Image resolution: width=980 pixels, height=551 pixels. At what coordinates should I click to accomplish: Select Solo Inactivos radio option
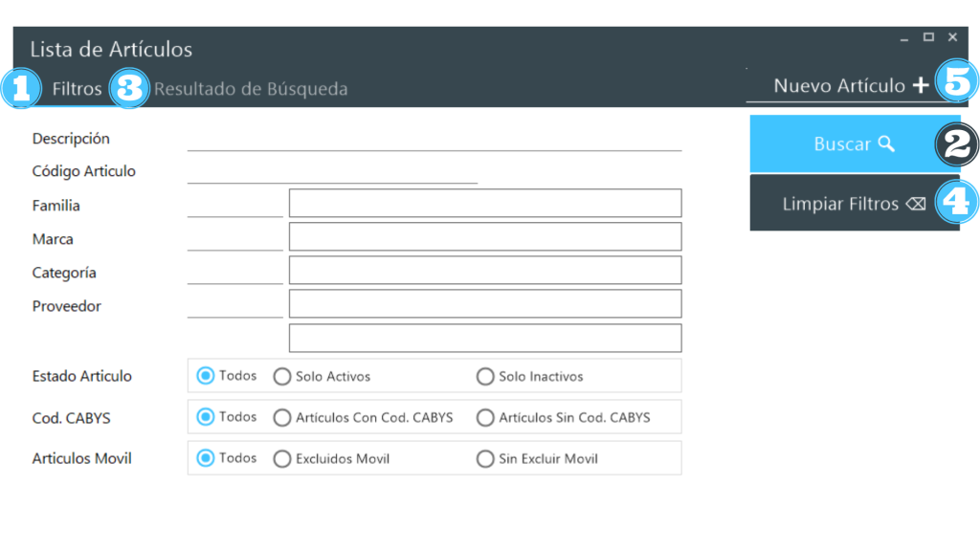pyautogui.click(x=485, y=377)
